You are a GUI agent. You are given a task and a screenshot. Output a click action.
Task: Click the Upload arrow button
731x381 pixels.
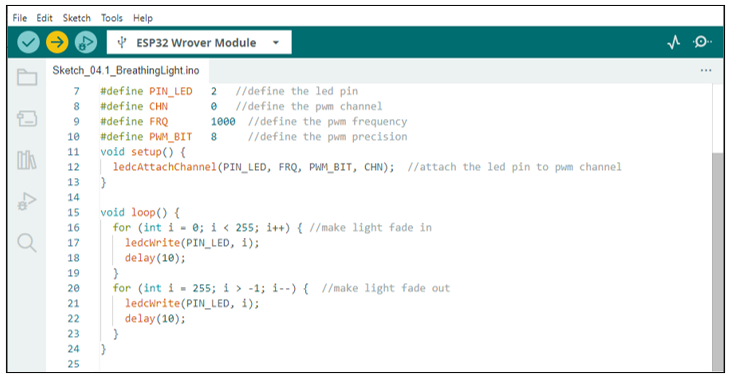[57, 42]
